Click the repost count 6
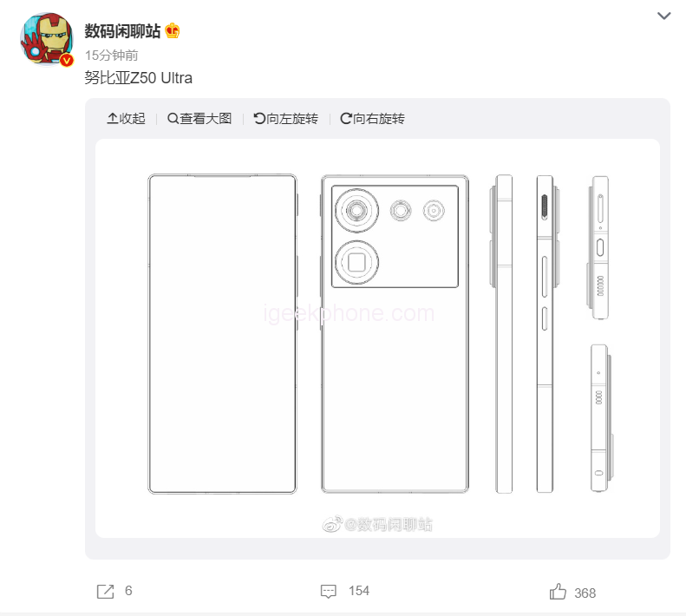This screenshot has width=686, height=616. pyautogui.click(x=128, y=591)
